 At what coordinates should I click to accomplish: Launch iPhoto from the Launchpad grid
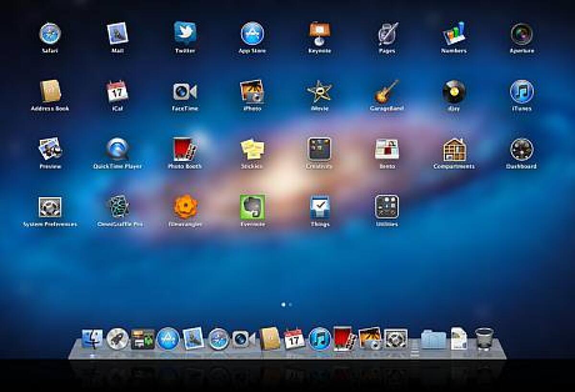(x=252, y=91)
